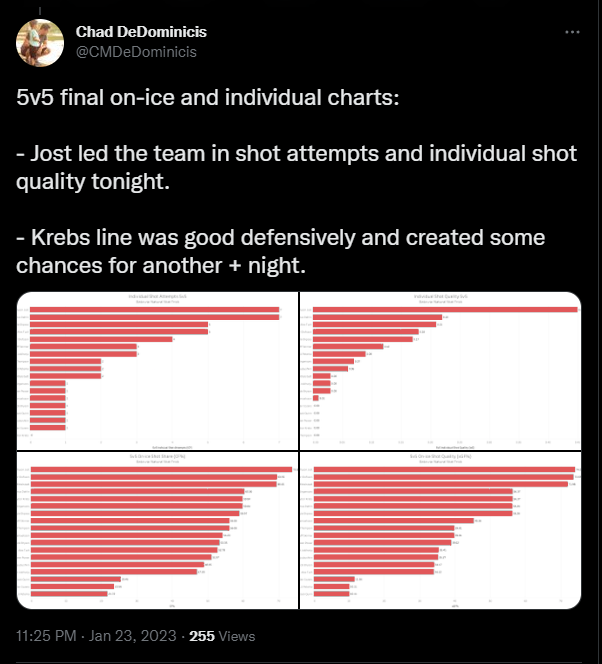The width and height of the screenshot is (602, 664).
Task: Open the 5v5 On-ice Shot Share chart image
Action: [157, 531]
